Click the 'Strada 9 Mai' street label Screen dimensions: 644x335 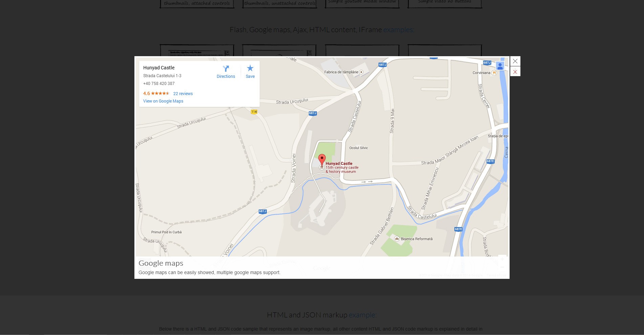click(392, 121)
